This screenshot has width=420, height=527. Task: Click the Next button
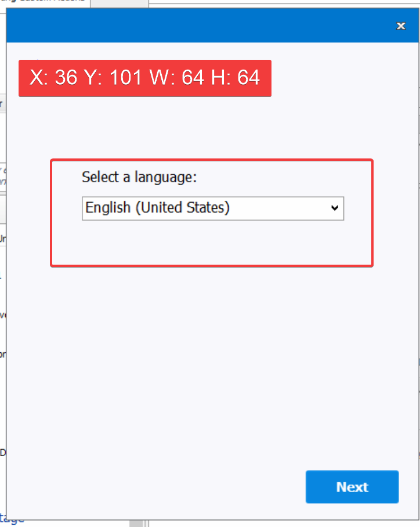pos(352,486)
